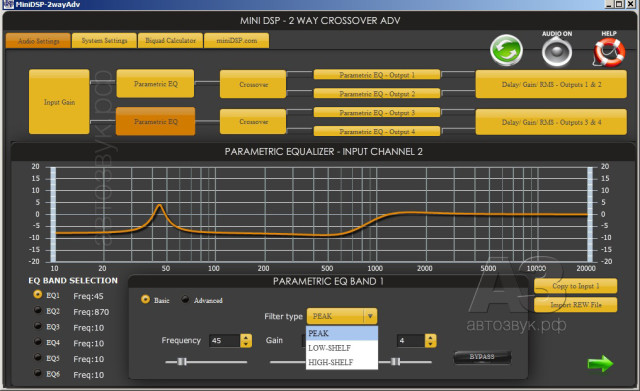Image resolution: width=640 pixels, height=391 pixels.
Task: Click the green synchronize arrows icon
Action: [506, 50]
